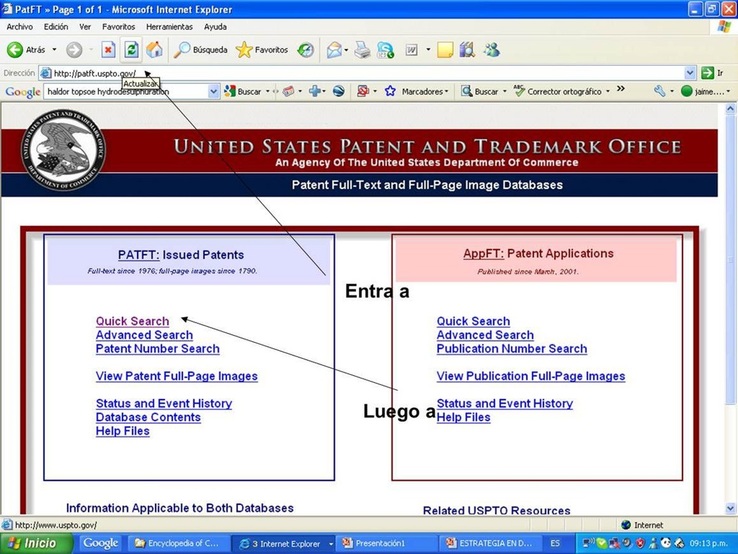Open View Publication Full-Page Images link
Image resolution: width=738 pixels, height=554 pixels.
(x=531, y=376)
